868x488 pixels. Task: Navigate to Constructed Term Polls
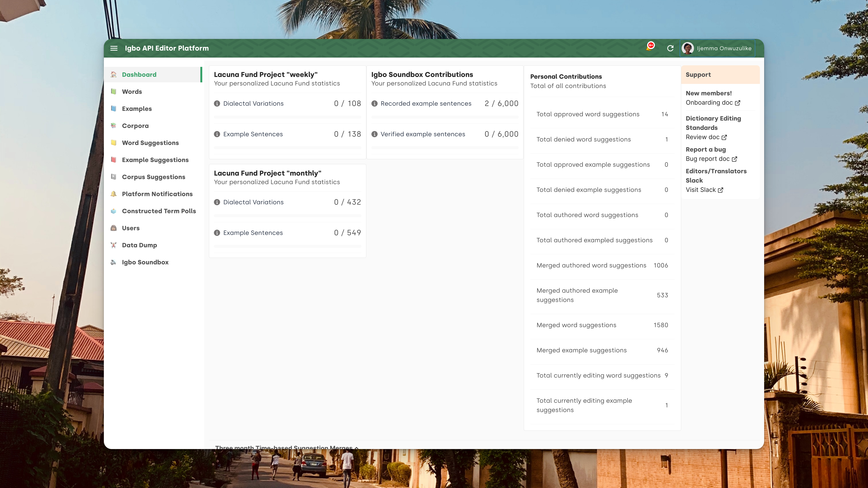(x=159, y=211)
